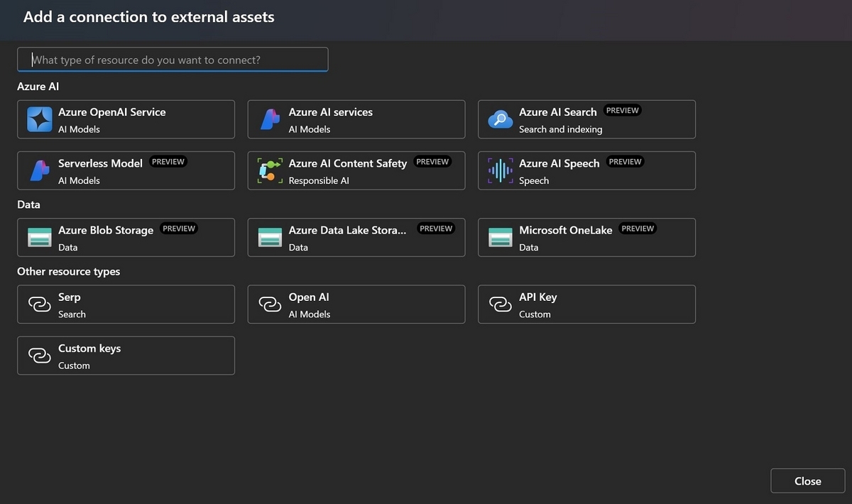Image resolution: width=852 pixels, height=504 pixels.
Task: Click the Azure AI services logo icon
Action: pos(270,119)
